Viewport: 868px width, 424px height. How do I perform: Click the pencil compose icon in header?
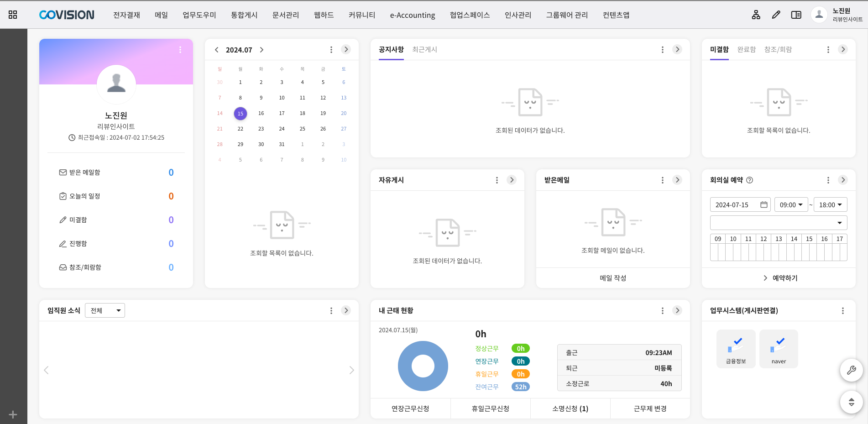coord(776,15)
